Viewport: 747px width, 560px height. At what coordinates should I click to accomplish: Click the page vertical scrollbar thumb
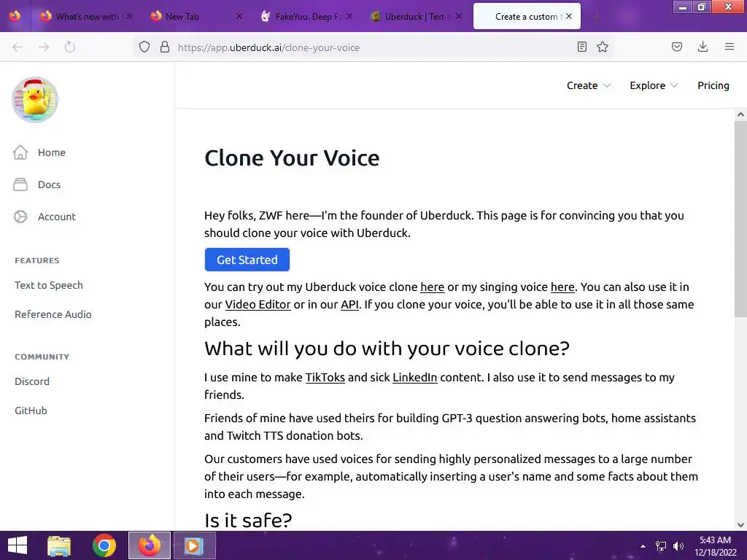[740, 219]
